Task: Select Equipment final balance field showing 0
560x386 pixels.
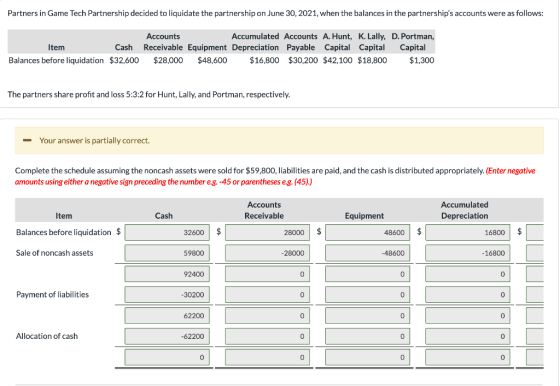Action: pyautogui.click(x=368, y=357)
